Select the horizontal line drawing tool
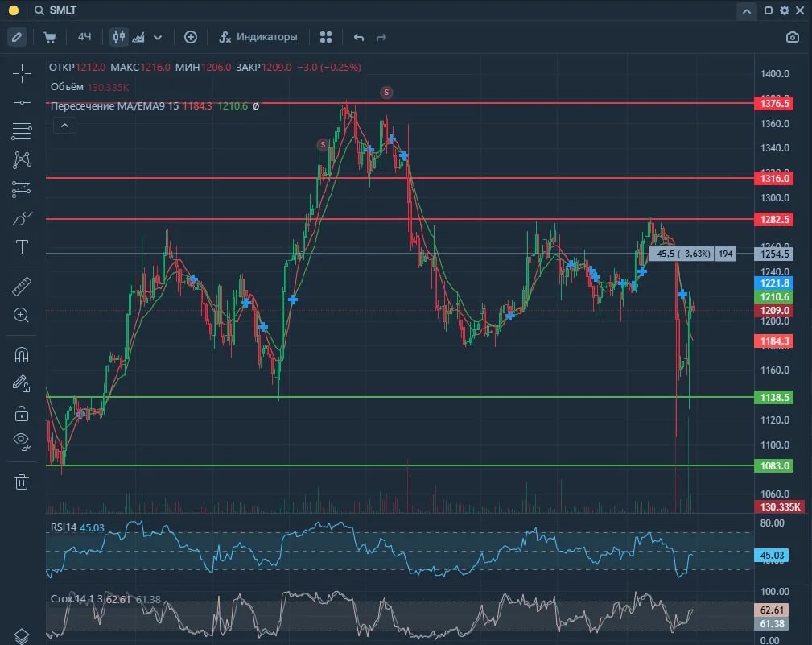Image resolution: width=812 pixels, height=645 pixels. 22,102
